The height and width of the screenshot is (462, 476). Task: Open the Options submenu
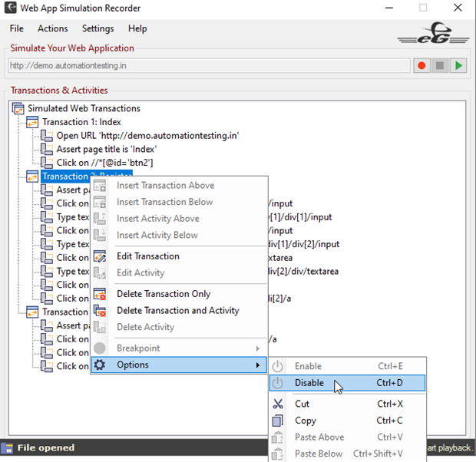tap(179, 365)
